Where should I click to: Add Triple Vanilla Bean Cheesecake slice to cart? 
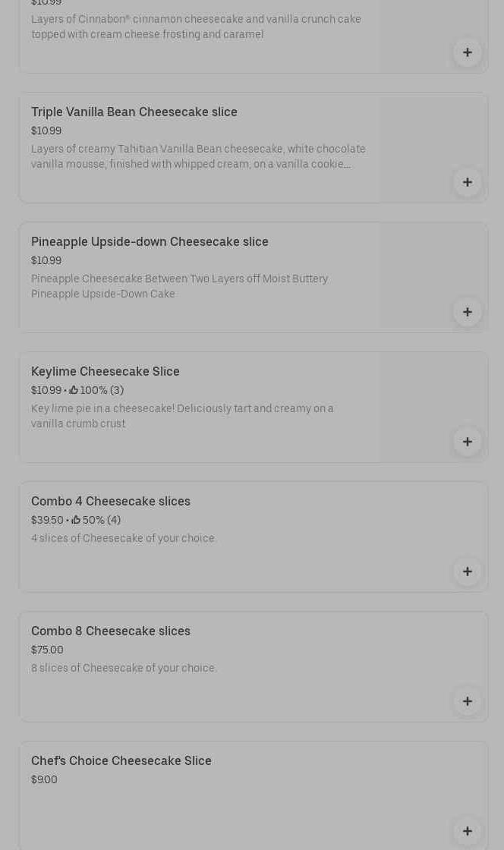click(467, 182)
